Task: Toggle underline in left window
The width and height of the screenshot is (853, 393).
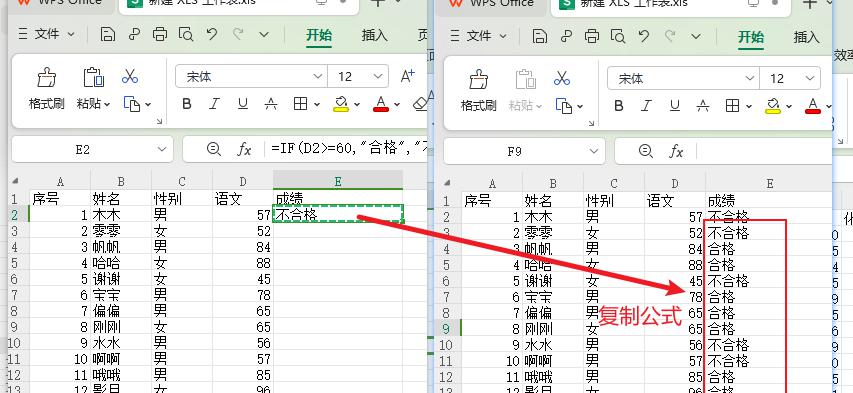Action: [x=243, y=103]
